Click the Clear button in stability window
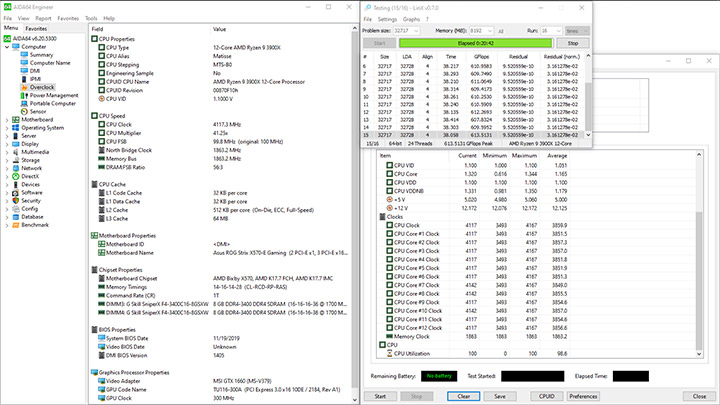Screen dimensions: 720x405 (x=463, y=396)
